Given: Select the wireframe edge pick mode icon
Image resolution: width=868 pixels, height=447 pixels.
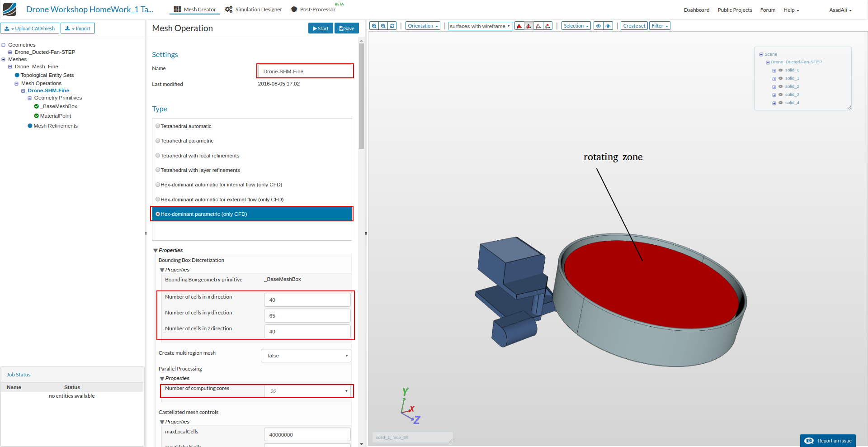Looking at the screenshot, I should point(538,26).
